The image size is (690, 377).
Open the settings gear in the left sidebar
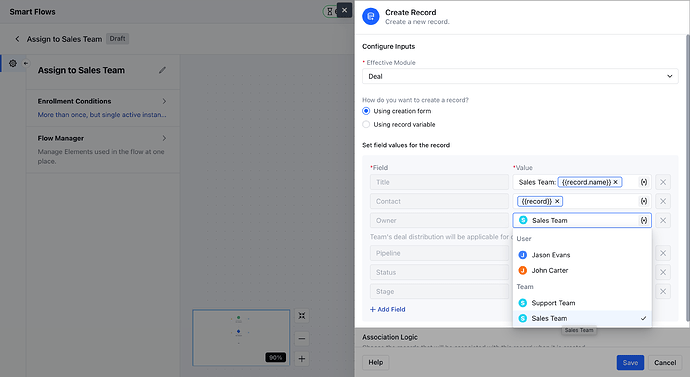pyautogui.click(x=13, y=63)
